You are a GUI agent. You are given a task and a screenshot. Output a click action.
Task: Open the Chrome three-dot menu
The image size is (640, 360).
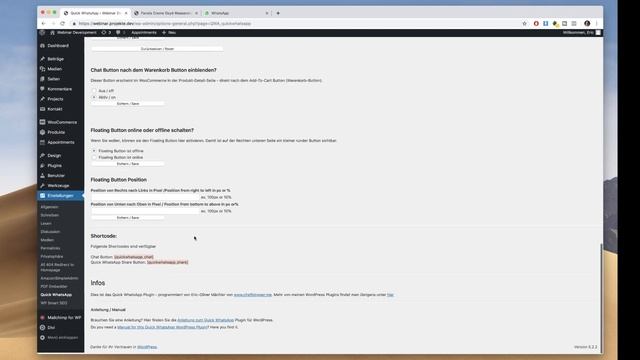point(596,23)
